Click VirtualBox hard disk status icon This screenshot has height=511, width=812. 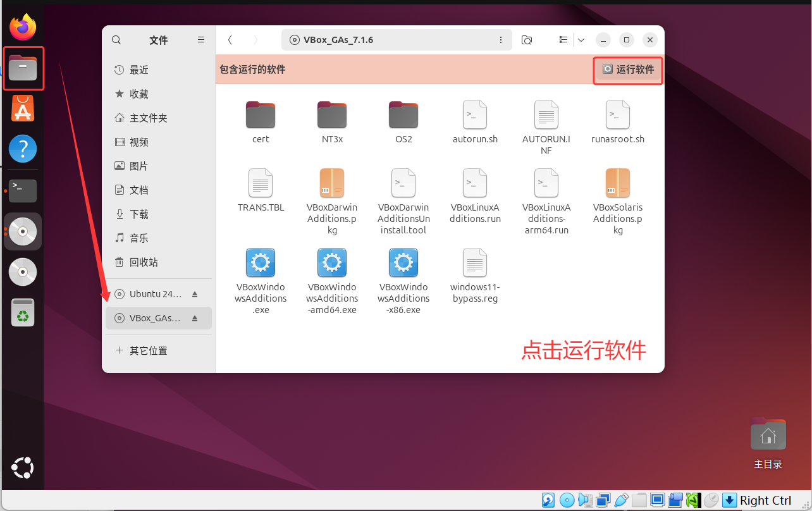click(x=548, y=500)
